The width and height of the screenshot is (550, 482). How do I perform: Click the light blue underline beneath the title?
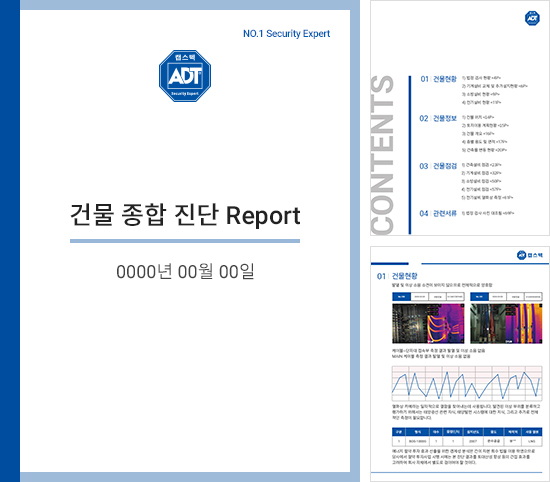tap(185, 241)
